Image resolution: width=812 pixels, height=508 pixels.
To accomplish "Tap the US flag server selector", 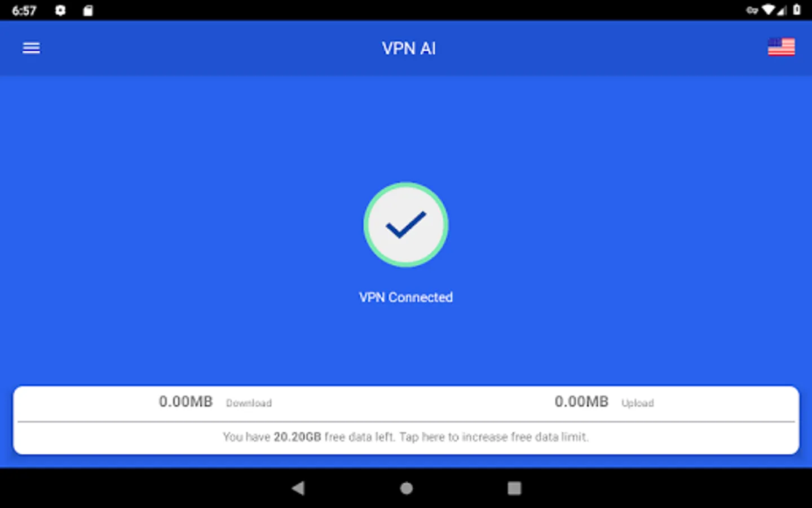I will (x=781, y=47).
